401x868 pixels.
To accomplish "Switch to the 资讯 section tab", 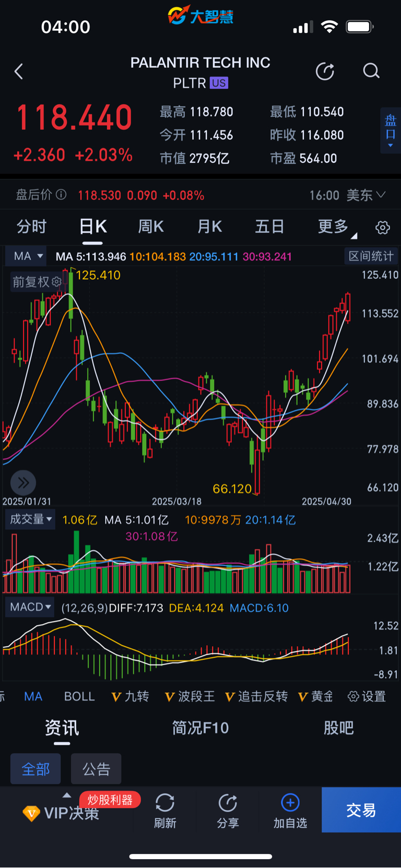I will click(x=62, y=728).
